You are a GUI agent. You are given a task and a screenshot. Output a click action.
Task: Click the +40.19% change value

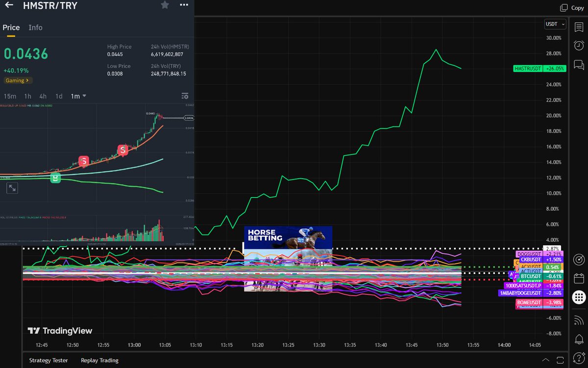[x=16, y=71]
